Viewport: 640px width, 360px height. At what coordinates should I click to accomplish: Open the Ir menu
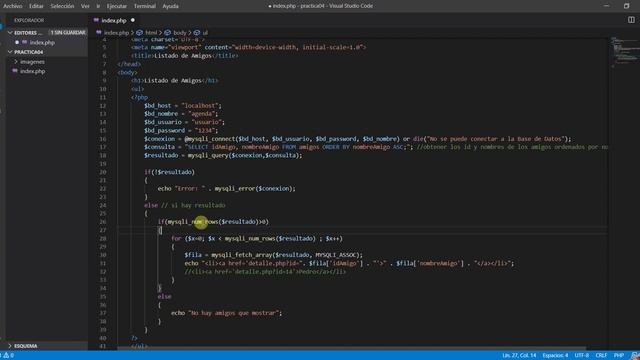[x=98, y=6]
